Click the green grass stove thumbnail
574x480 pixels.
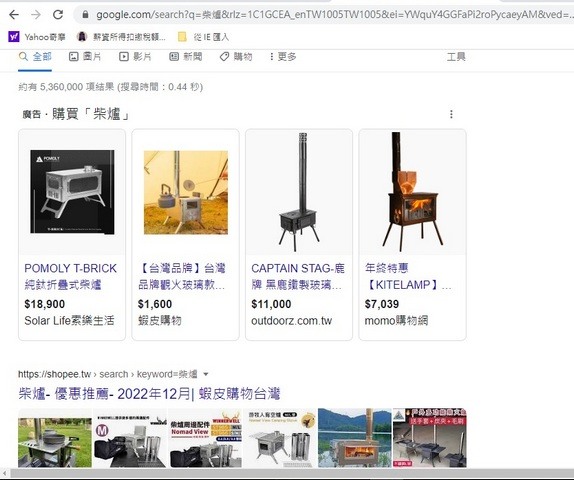point(55,438)
